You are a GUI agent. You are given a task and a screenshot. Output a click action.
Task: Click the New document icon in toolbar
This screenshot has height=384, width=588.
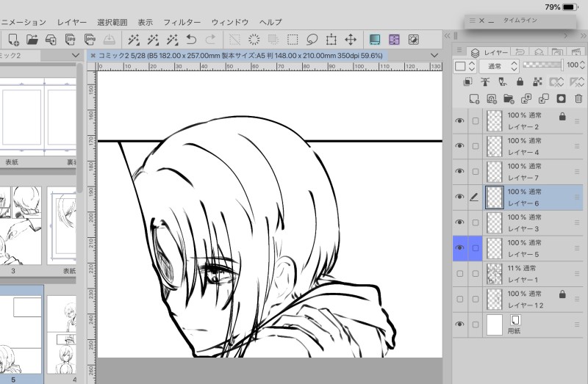coord(13,40)
